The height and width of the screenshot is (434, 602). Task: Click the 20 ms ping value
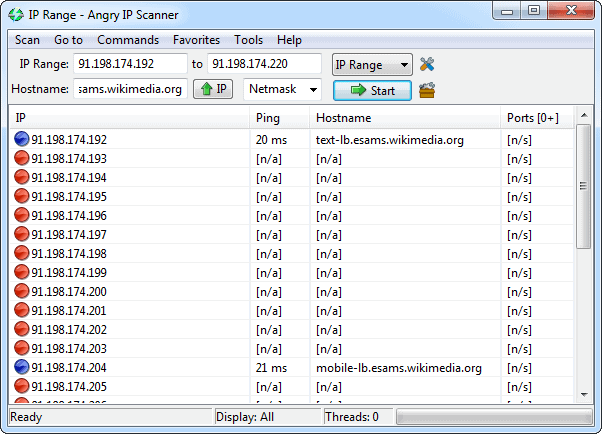tap(271, 140)
